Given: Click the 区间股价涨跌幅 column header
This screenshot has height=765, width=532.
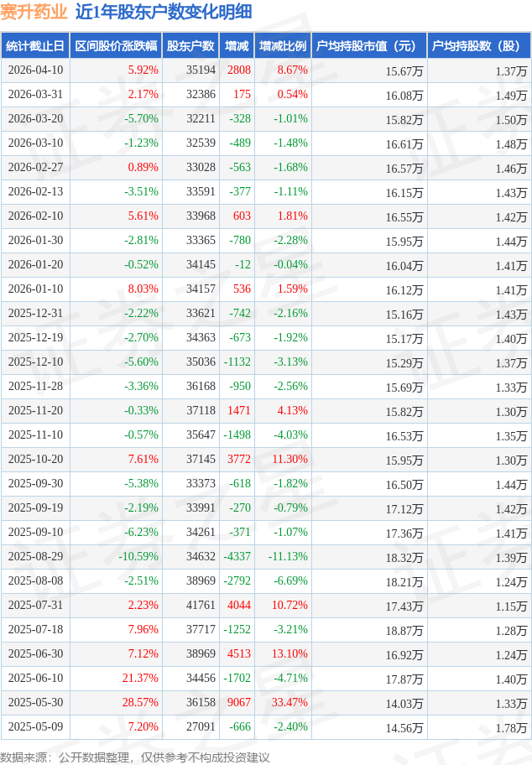Looking at the screenshot, I should coord(116,46).
